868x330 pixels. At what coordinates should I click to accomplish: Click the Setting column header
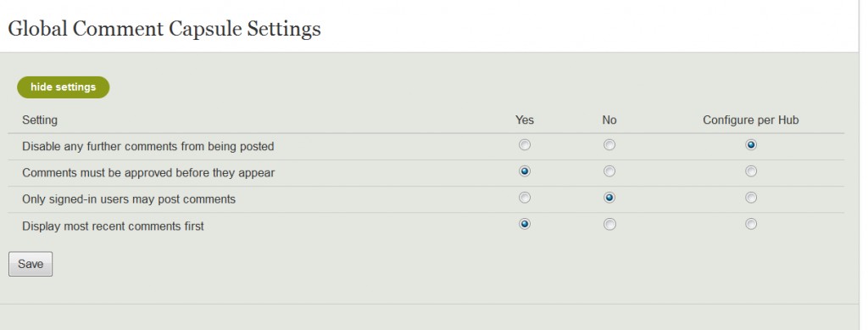coord(40,120)
